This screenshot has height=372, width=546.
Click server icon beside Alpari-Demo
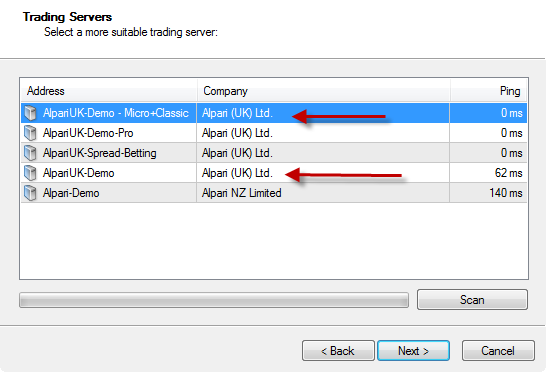[31, 193]
